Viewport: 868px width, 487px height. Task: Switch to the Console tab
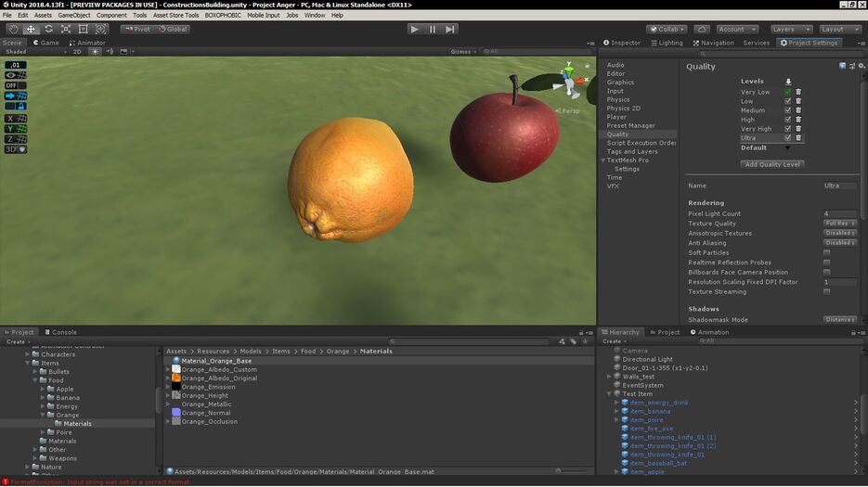[x=60, y=332]
